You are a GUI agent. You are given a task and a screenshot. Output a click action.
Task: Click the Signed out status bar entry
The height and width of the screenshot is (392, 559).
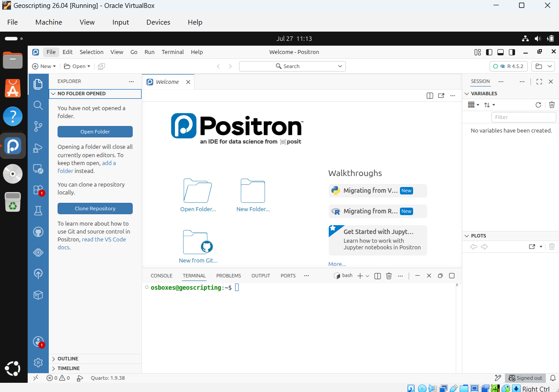pos(526,378)
